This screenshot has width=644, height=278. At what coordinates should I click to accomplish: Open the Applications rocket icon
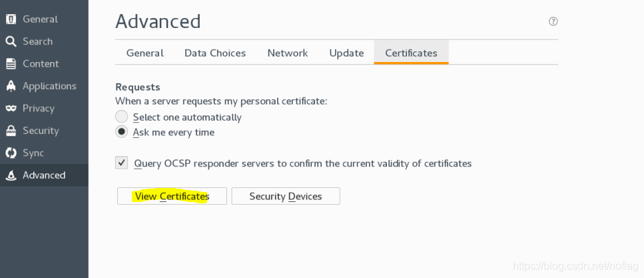click(x=11, y=86)
